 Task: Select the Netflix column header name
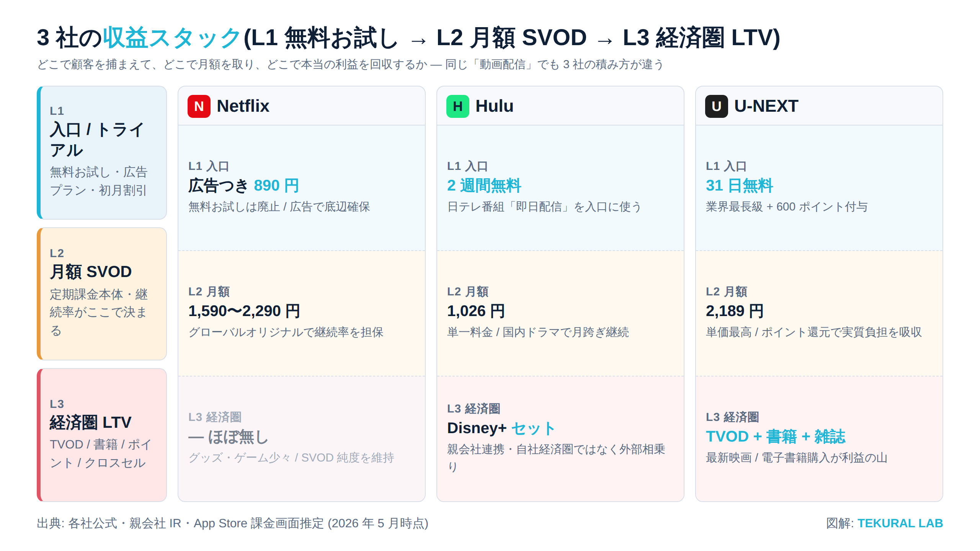click(243, 106)
